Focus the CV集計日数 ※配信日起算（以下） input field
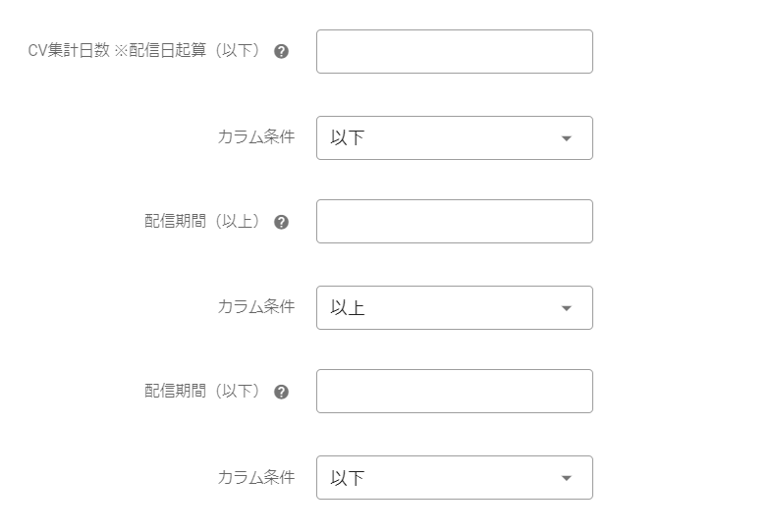Screen dimensions: 772x532 pyautogui.click(x=454, y=52)
